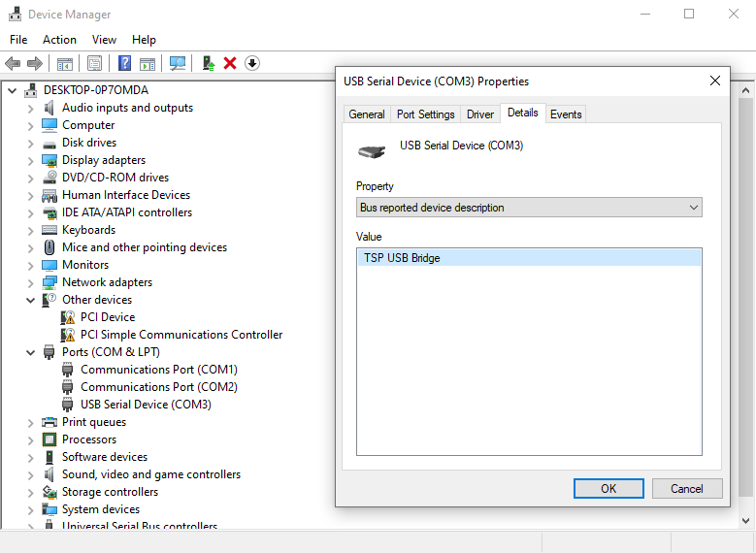Switch to the Driver tab
756x553 pixels.
coord(480,114)
